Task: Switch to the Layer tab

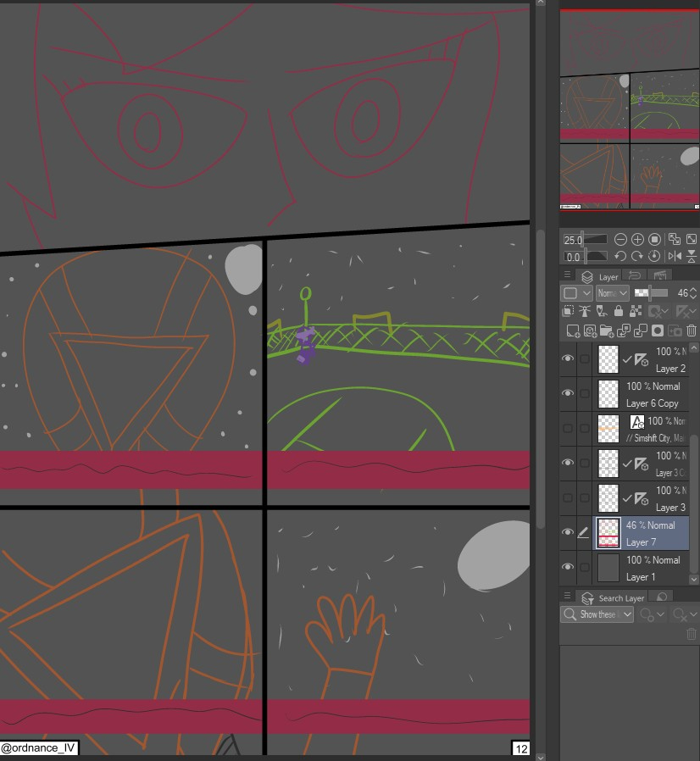Action: 601,276
